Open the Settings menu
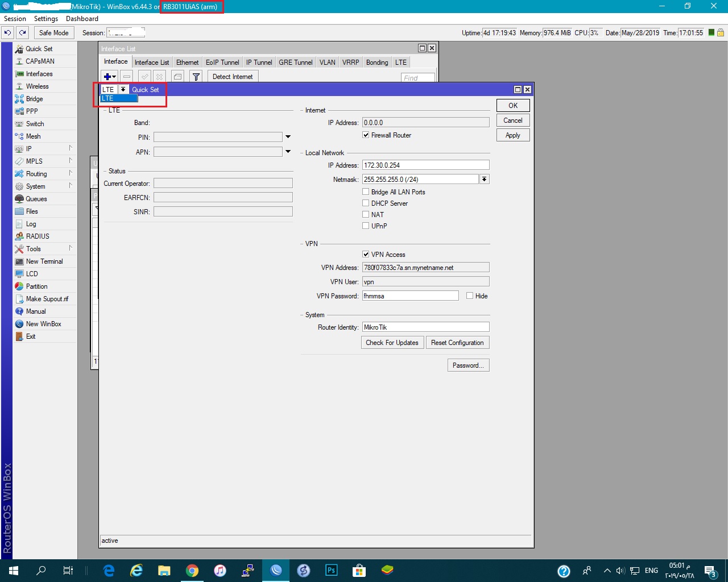 (x=46, y=19)
